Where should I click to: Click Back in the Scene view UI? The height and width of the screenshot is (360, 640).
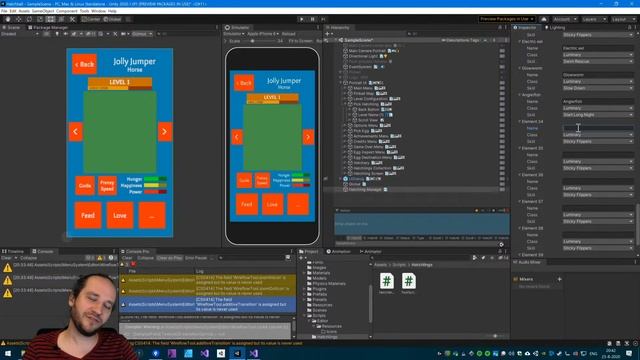pyautogui.click(x=84, y=64)
